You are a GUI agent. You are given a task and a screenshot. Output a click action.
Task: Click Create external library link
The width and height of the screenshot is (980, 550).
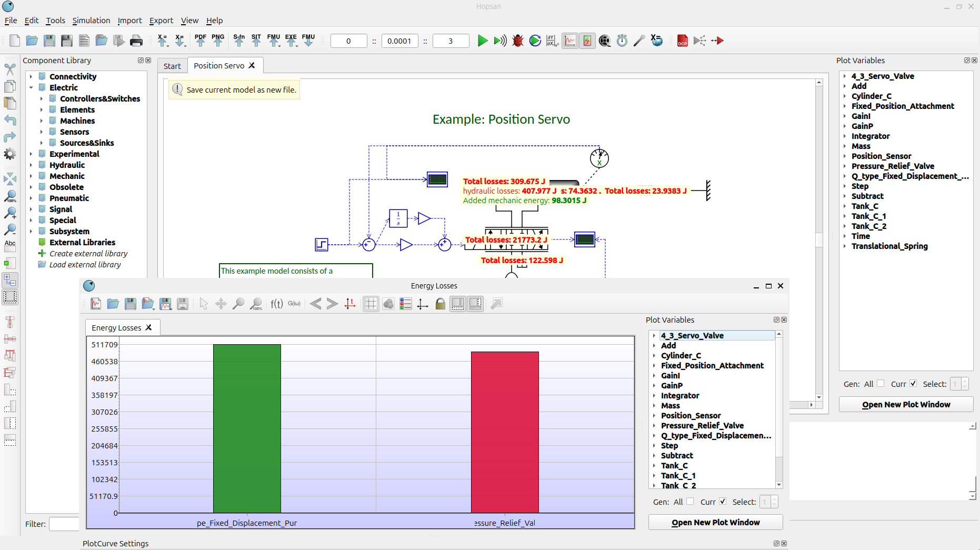(x=88, y=253)
